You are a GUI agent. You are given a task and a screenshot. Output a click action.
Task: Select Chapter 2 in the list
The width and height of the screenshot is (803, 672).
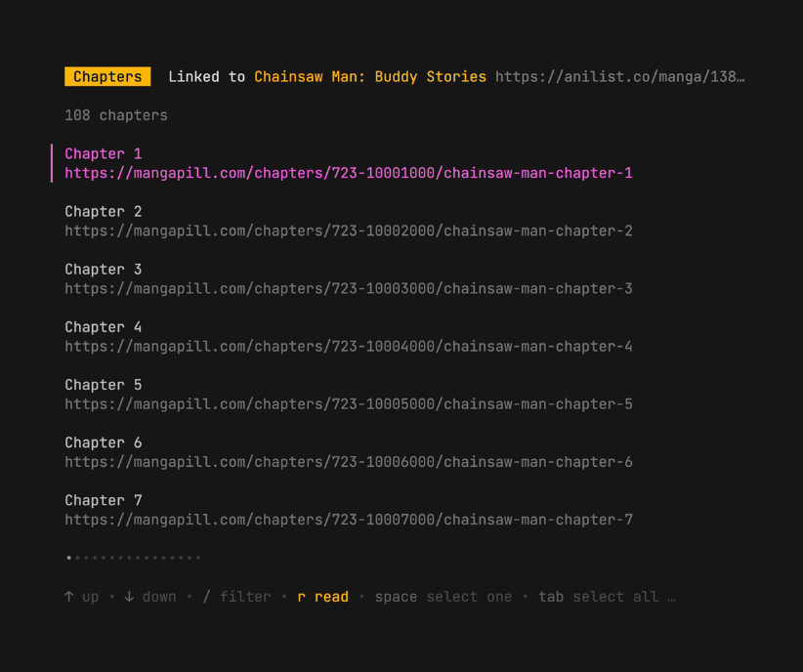tap(104, 211)
